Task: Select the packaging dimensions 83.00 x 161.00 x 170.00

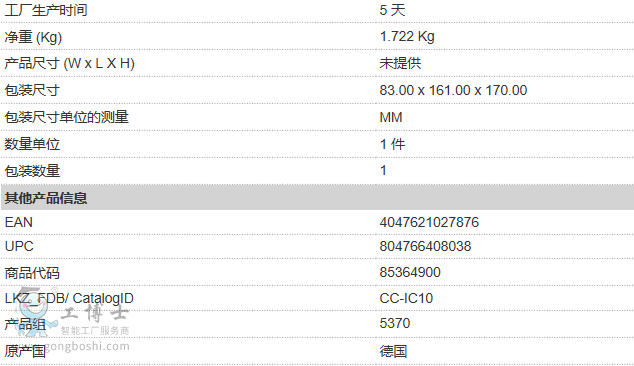Action: click(x=453, y=90)
